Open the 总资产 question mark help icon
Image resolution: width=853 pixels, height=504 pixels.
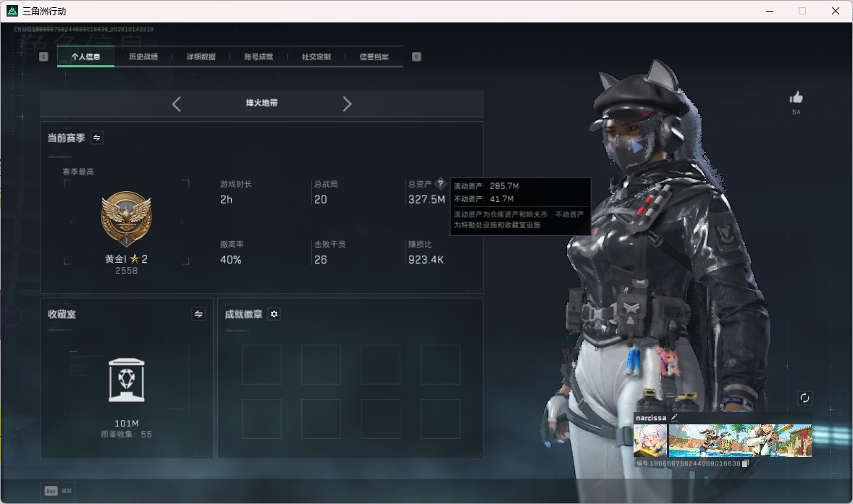441,183
